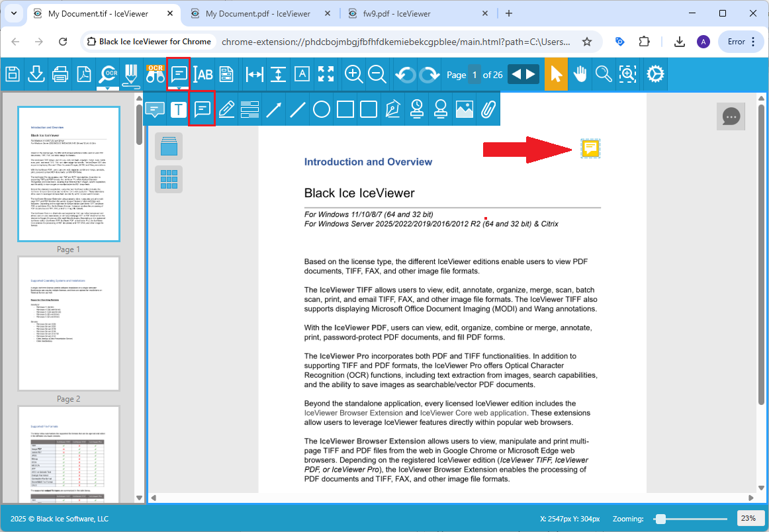This screenshot has width=769, height=532.
Task: Open the comments speech bubble panel
Action: (x=731, y=116)
